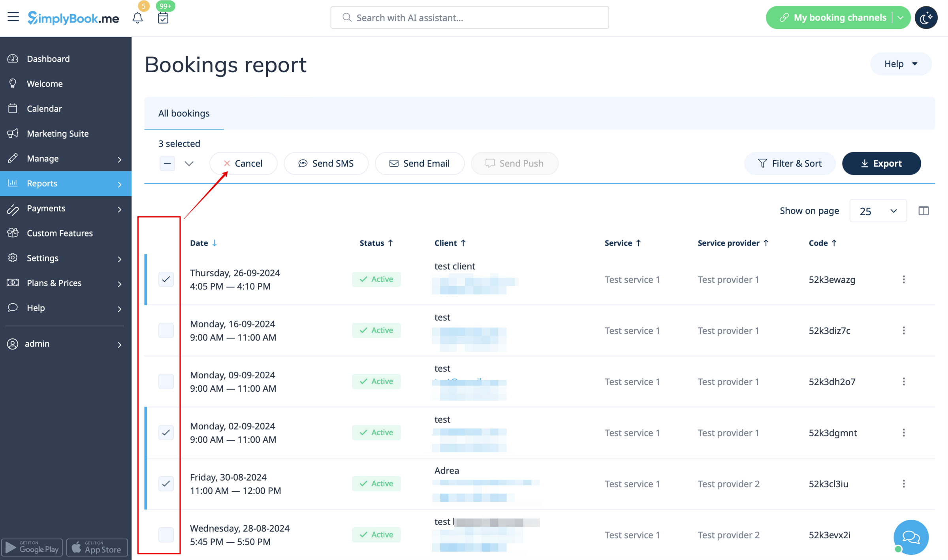
Task: Click the AI assistant search field
Action: [469, 17]
